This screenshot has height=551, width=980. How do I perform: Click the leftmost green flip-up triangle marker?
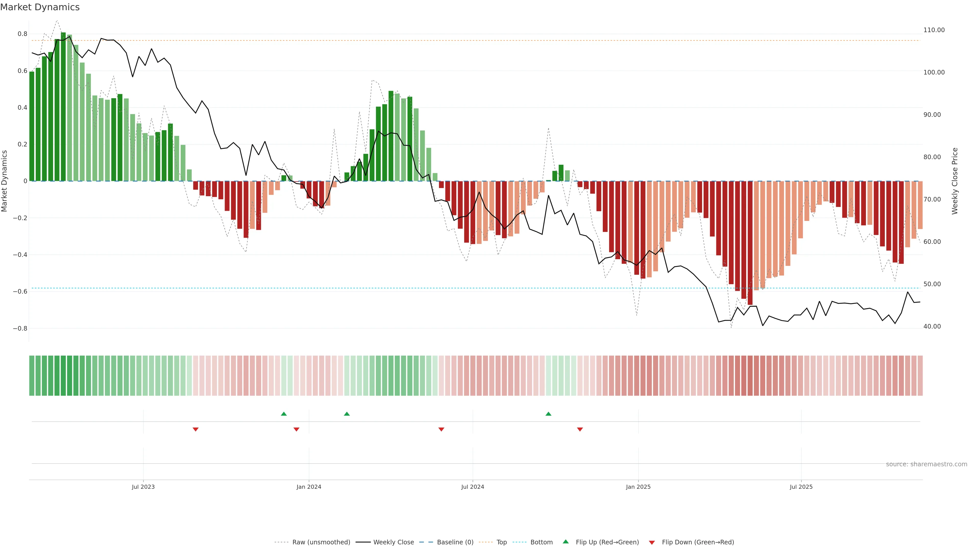click(284, 414)
